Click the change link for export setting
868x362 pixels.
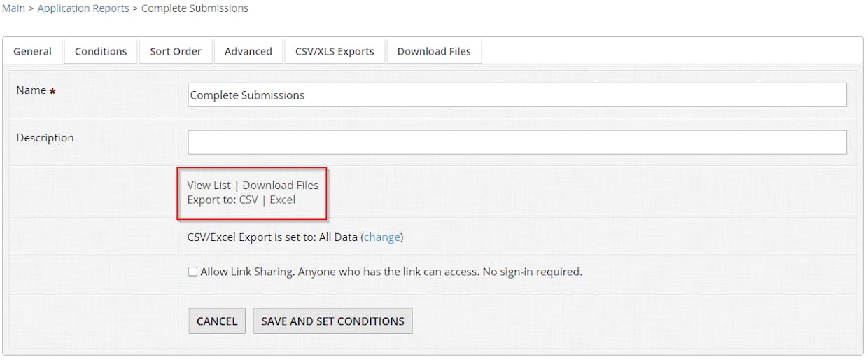382,237
